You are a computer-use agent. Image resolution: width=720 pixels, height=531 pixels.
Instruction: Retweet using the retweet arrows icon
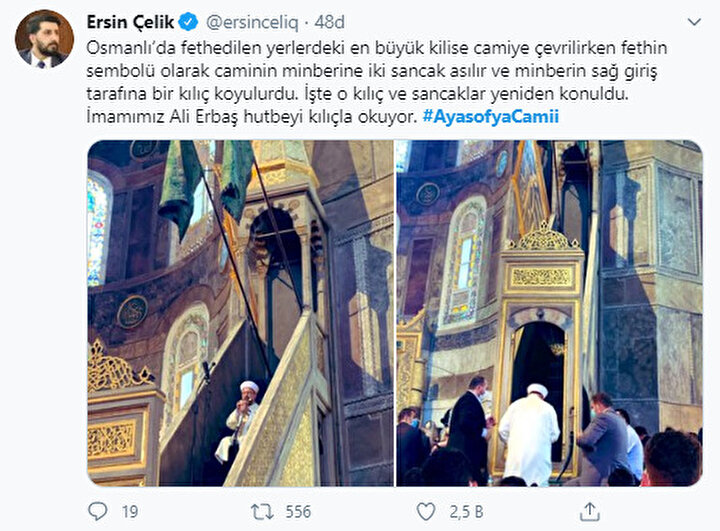coord(262,511)
